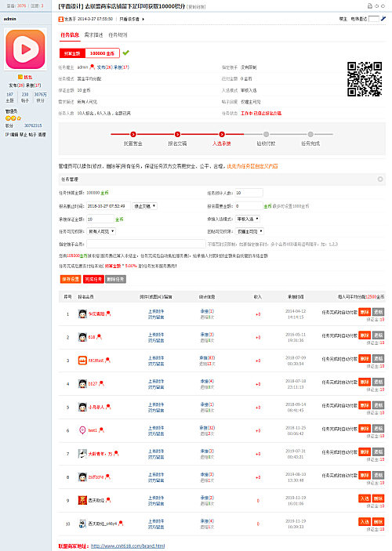This screenshot has width=392, height=551.
Task: Switch to the 任务规则 tab
Action: [x=118, y=34]
